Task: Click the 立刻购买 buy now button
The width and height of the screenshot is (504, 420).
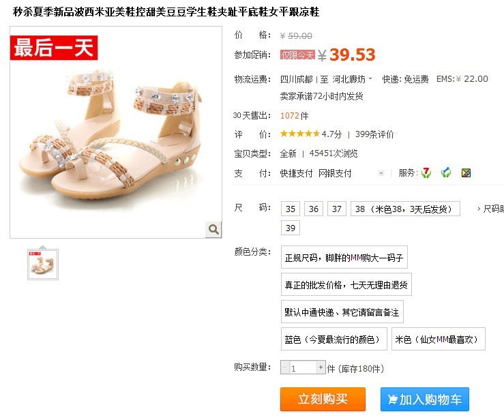Action: tap(323, 399)
